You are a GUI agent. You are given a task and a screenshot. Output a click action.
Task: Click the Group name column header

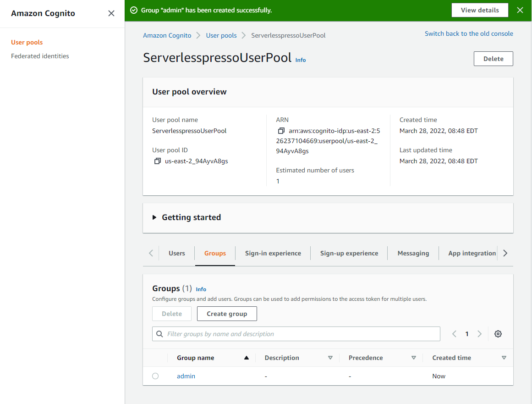click(x=195, y=358)
